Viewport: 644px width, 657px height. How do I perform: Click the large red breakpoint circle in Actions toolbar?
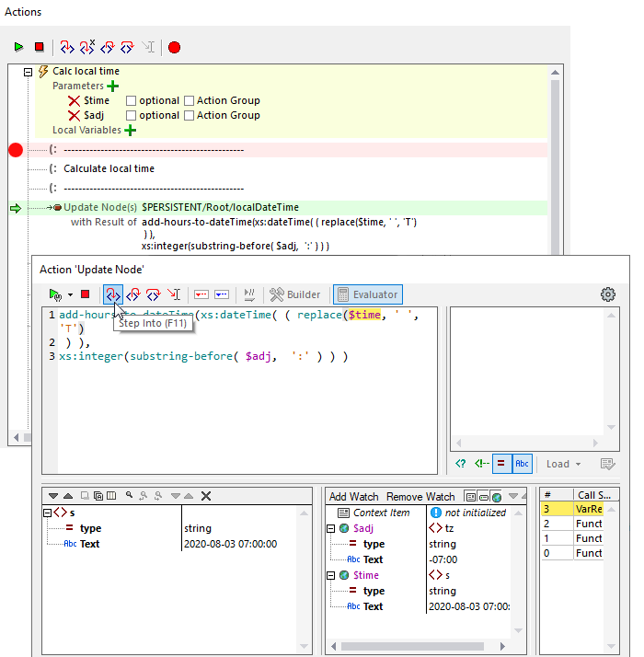point(174,47)
